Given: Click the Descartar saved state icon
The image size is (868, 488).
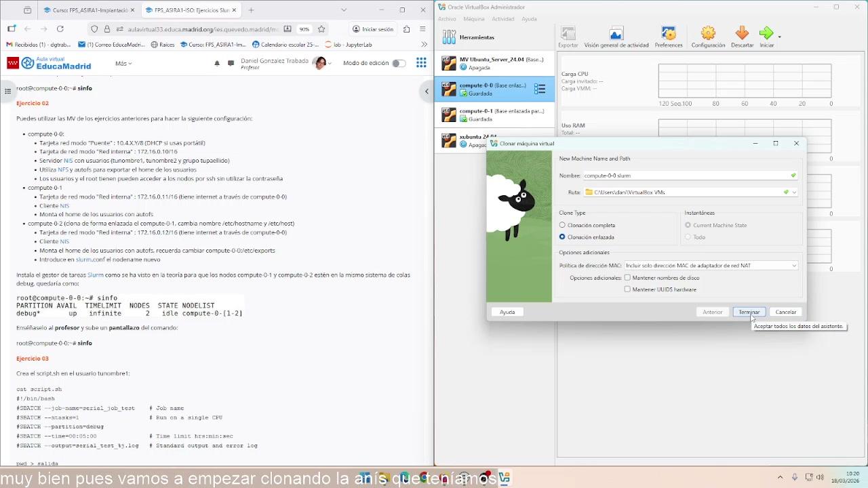Looking at the screenshot, I should 742,37.
